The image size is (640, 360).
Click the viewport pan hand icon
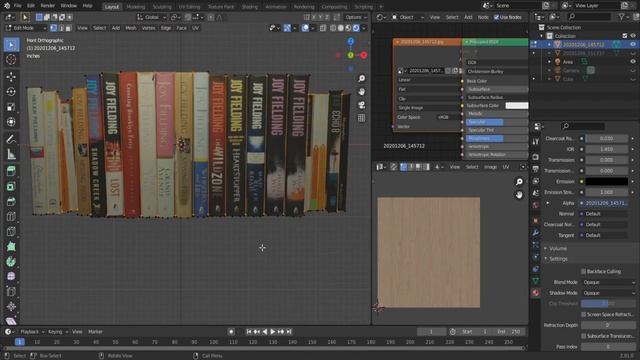click(362, 92)
